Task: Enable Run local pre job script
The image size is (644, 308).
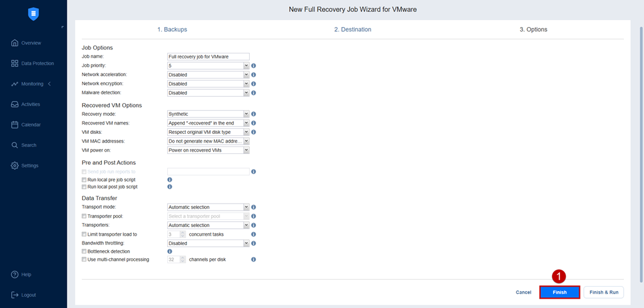Action: pyautogui.click(x=84, y=180)
